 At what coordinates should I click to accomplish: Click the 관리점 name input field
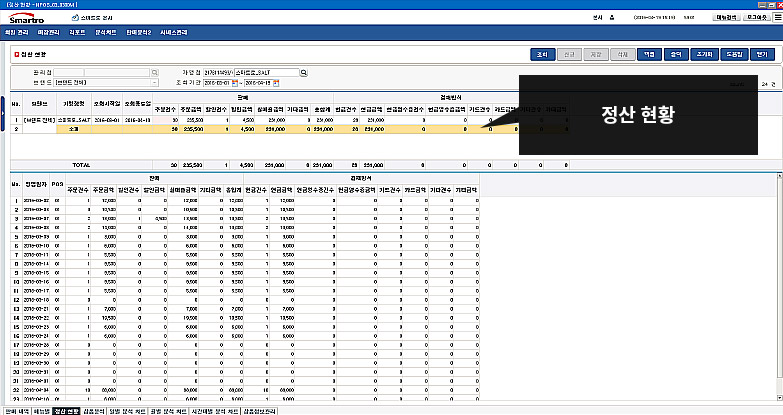[117, 73]
